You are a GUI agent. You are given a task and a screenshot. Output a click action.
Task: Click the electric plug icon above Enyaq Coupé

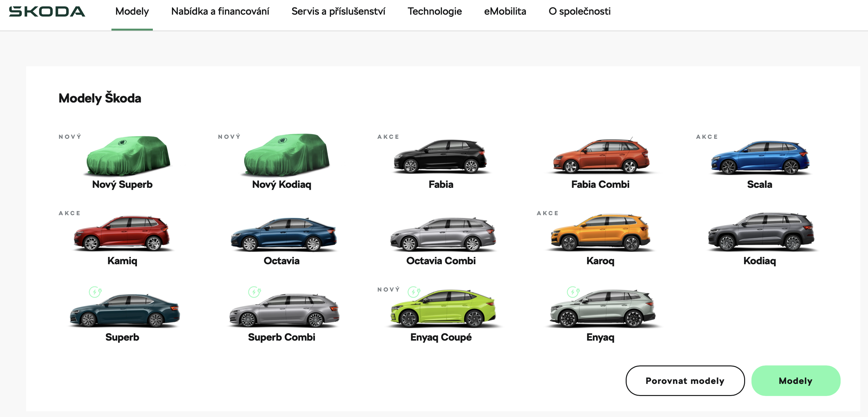414,292
